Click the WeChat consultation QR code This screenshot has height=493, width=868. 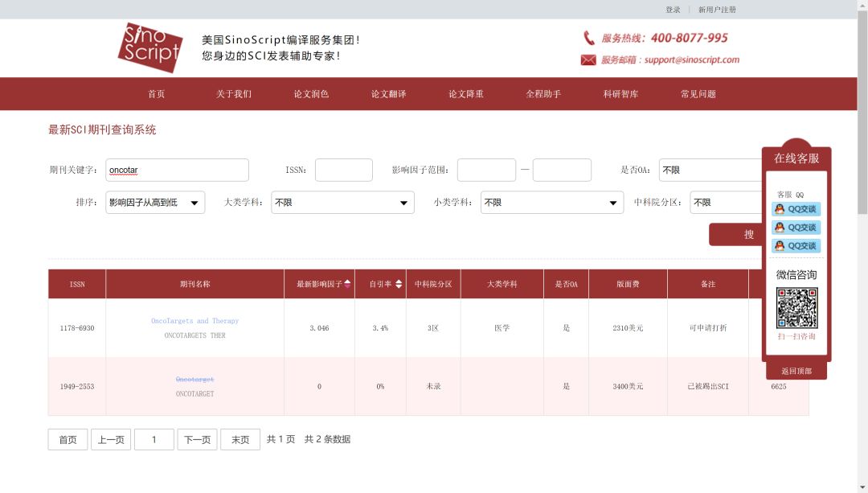[x=796, y=308]
